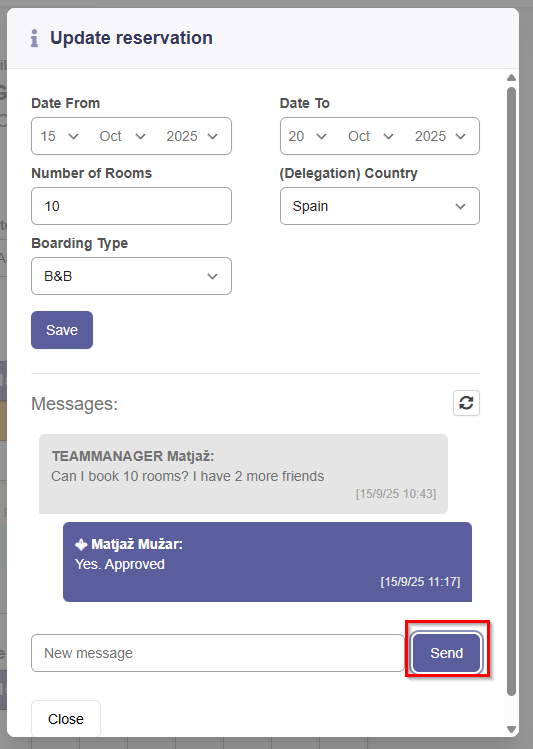Image resolution: width=533 pixels, height=749 pixels.
Task: Expand the Boarding Type dropdown showing B&B
Action: pos(131,276)
